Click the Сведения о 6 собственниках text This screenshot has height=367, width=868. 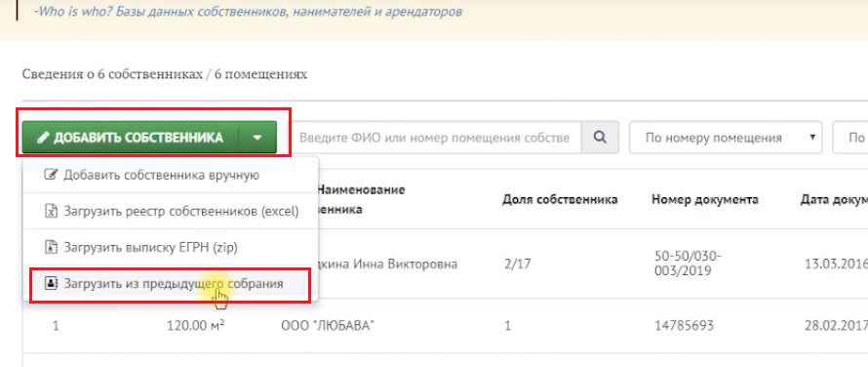pyautogui.click(x=165, y=74)
